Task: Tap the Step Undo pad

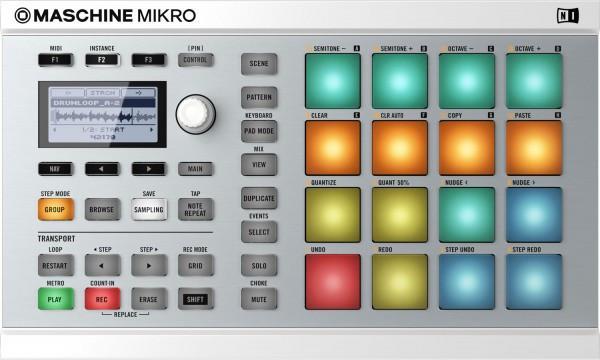Action: (x=467, y=282)
